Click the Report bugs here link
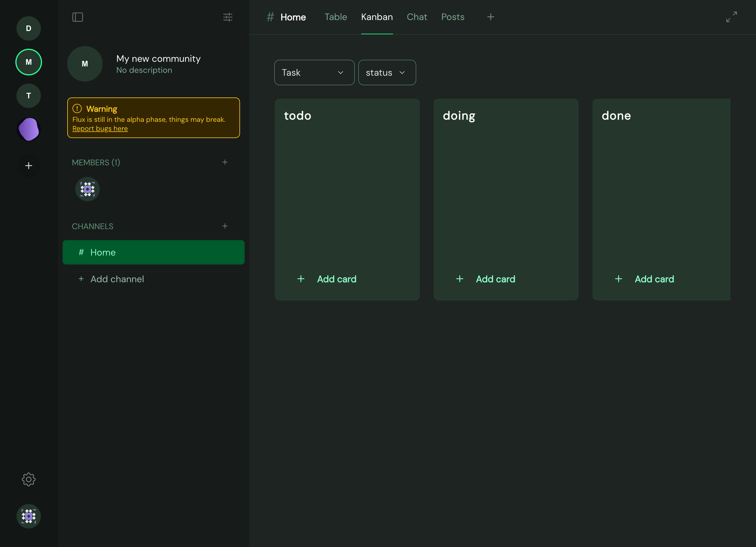The height and width of the screenshot is (547, 756). click(x=100, y=128)
